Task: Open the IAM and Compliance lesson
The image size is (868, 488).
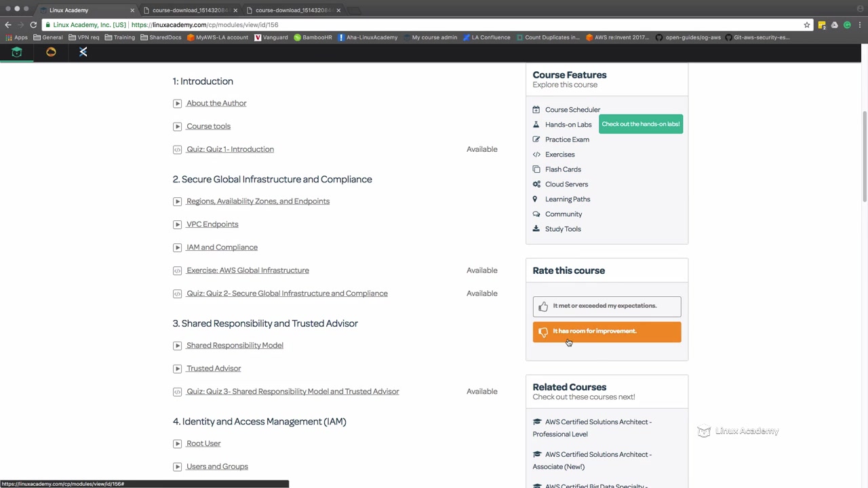Action: (222, 247)
